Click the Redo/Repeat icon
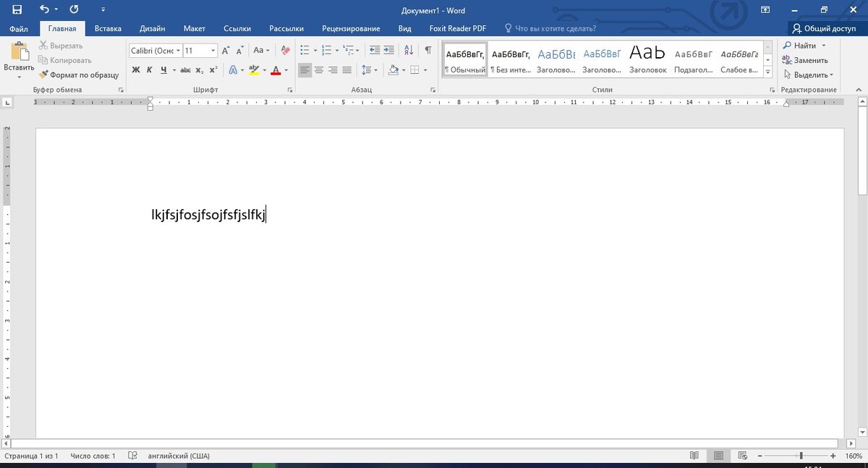The height and width of the screenshot is (468, 868). click(x=74, y=9)
